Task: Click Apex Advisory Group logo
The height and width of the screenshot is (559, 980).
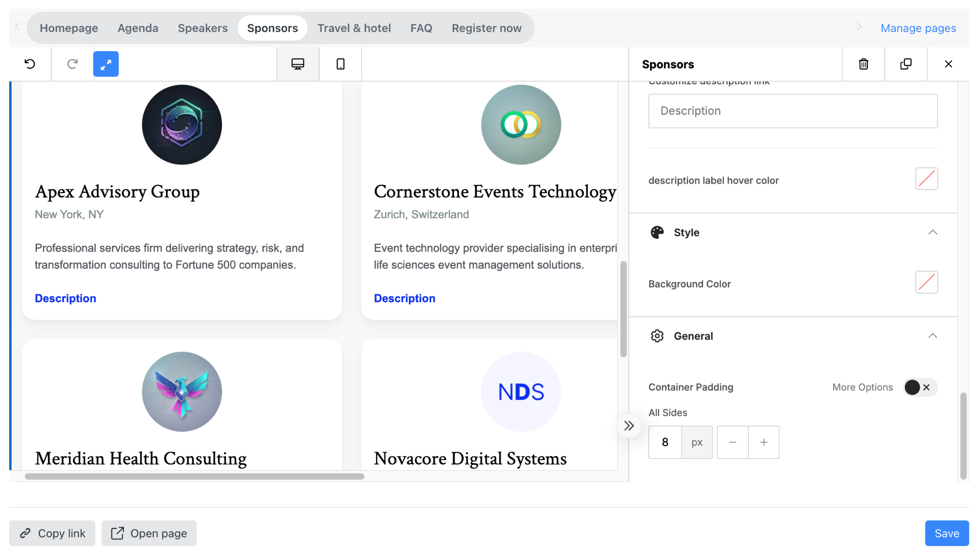Action: (x=182, y=125)
